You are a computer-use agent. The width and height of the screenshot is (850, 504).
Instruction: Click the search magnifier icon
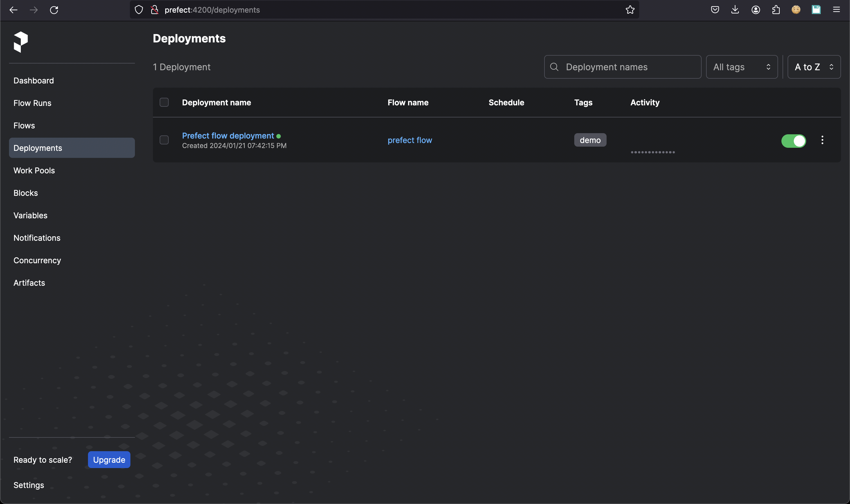click(554, 67)
